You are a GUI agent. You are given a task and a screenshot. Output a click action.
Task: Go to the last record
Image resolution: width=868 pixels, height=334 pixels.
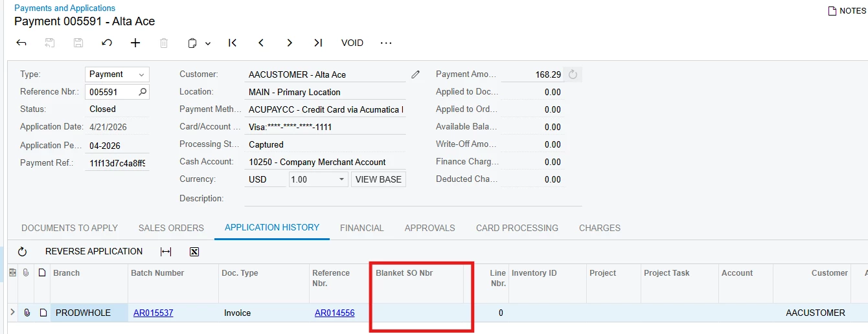point(318,43)
